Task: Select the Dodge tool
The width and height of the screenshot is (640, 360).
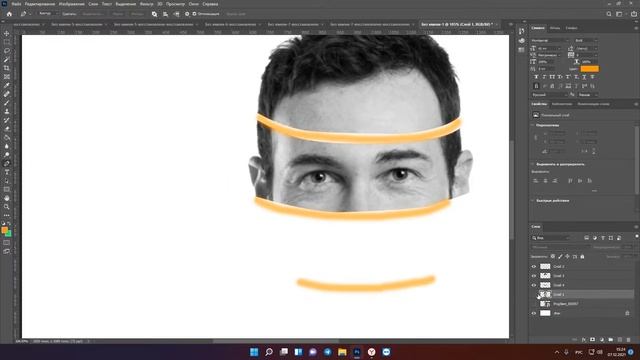Action: pos(7,155)
